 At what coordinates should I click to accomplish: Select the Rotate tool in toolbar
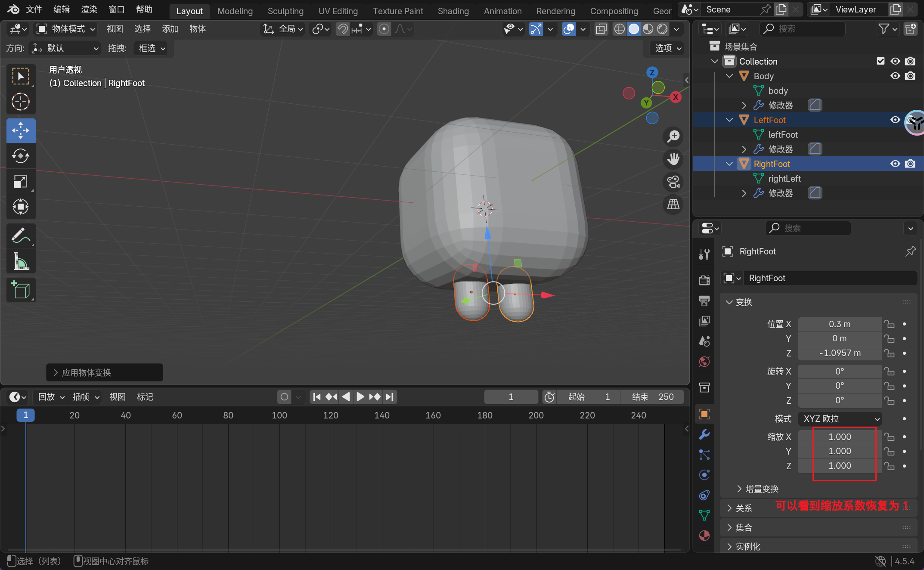click(x=20, y=156)
